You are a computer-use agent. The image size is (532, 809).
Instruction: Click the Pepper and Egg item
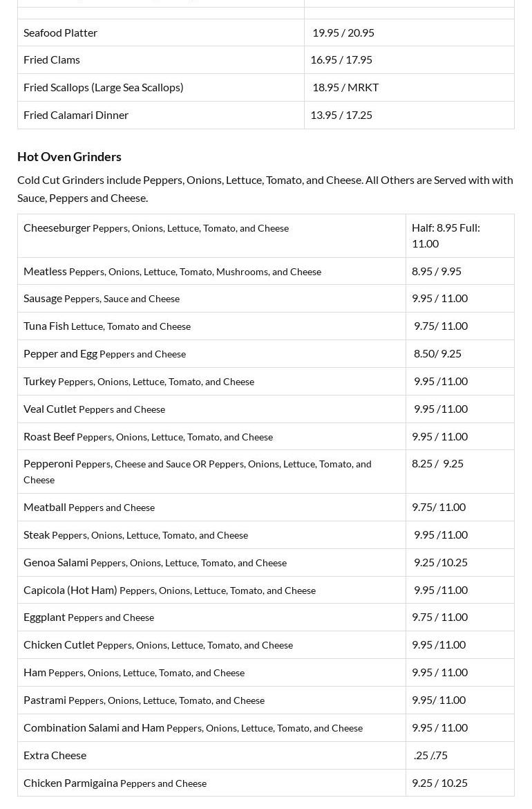click(60, 353)
